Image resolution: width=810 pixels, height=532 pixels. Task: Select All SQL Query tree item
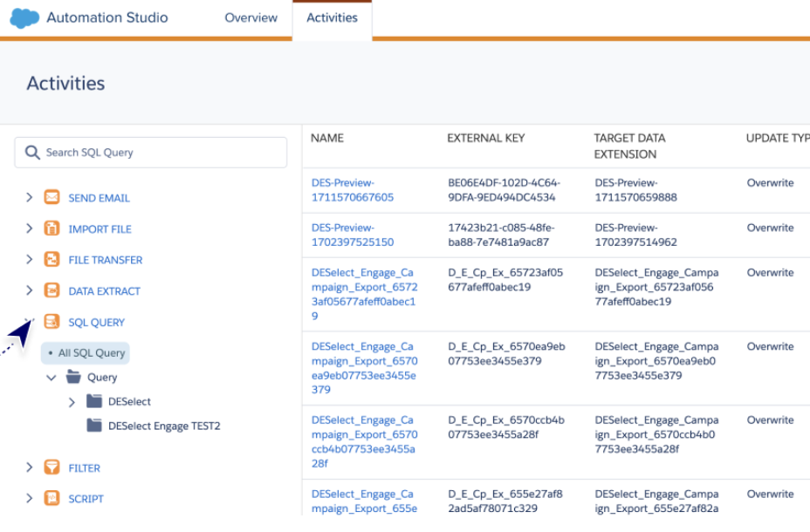92,353
